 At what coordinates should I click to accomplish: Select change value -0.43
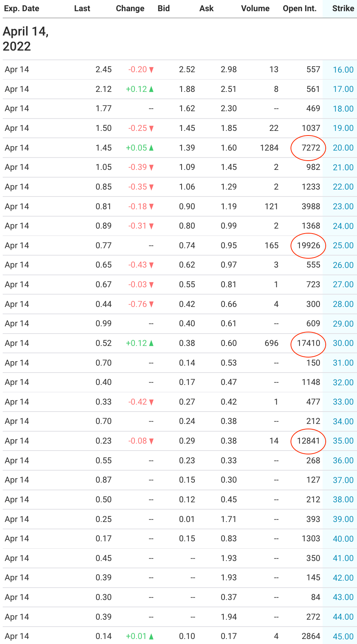(x=138, y=265)
